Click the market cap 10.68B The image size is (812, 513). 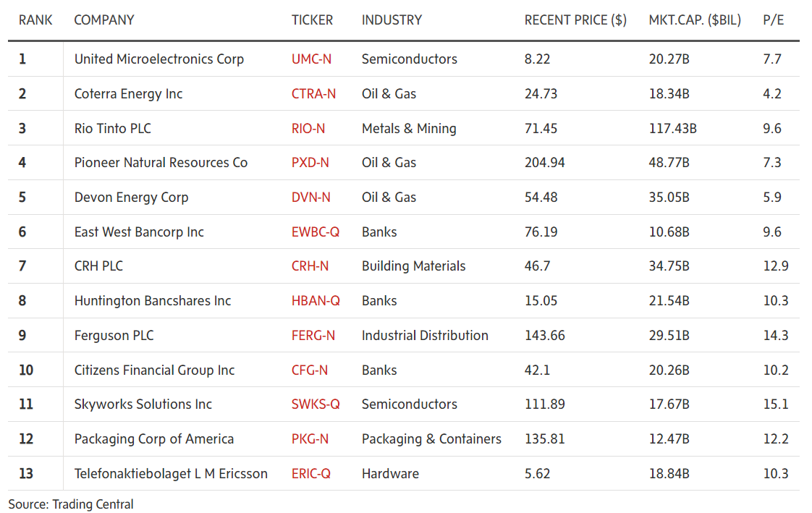tap(669, 232)
